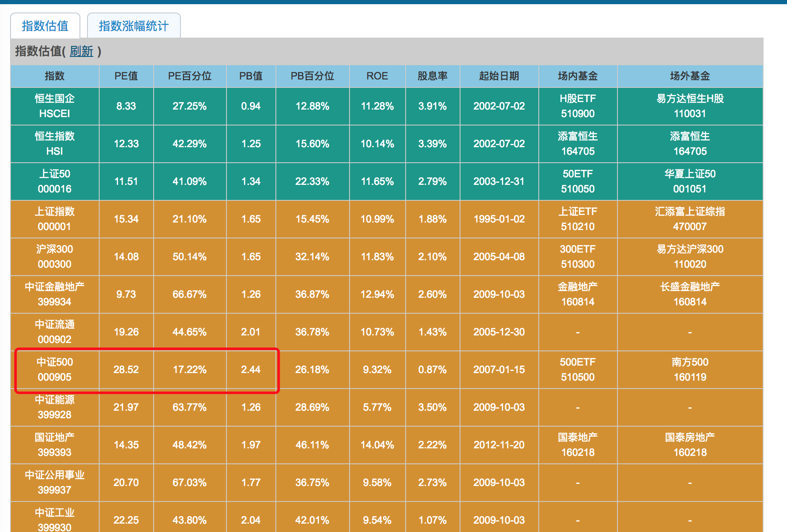Click the 易方达恒生H股 110031 fund cell
The width and height of the screenshot is (787, 532).
690,106
